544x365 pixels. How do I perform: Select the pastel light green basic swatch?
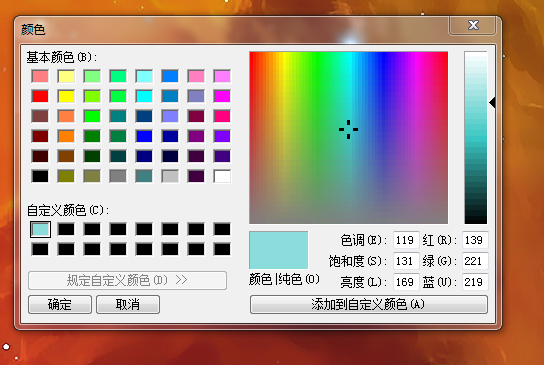(x=92, y=76)
